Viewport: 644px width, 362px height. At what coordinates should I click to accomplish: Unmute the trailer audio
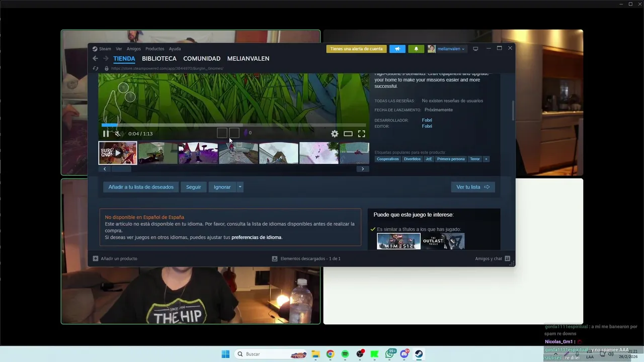click(118, 134)
